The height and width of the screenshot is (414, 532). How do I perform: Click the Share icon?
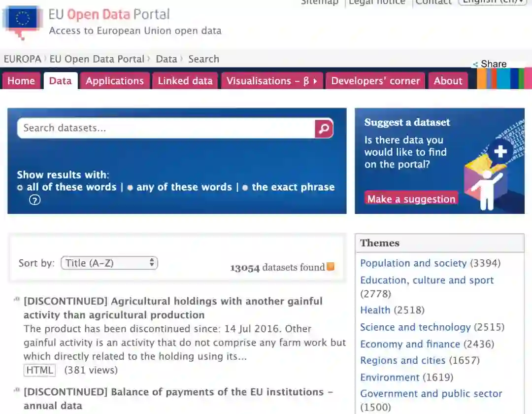click(x=475, y=64)
